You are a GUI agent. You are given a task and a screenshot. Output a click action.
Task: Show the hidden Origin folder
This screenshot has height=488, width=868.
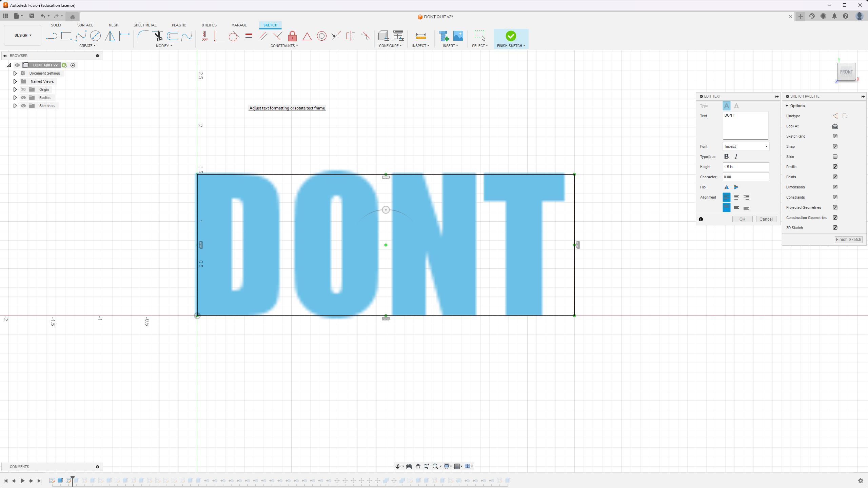click(x=23, y=89)
